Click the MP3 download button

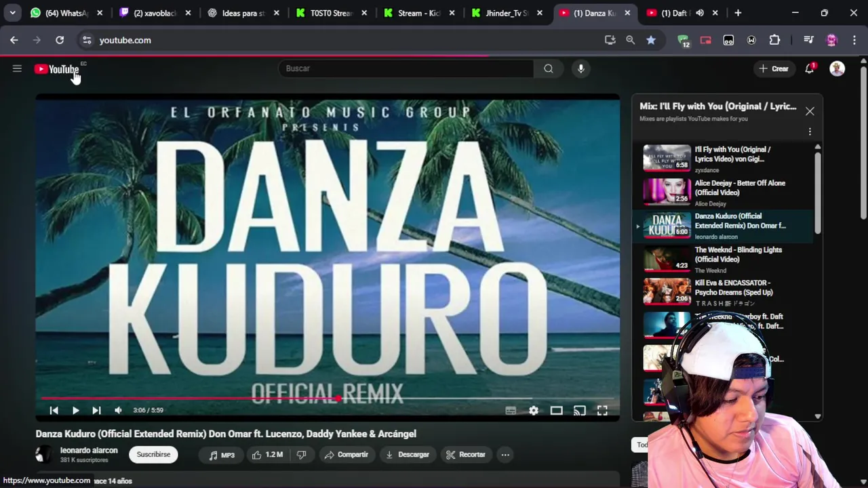tap(221, 455)
